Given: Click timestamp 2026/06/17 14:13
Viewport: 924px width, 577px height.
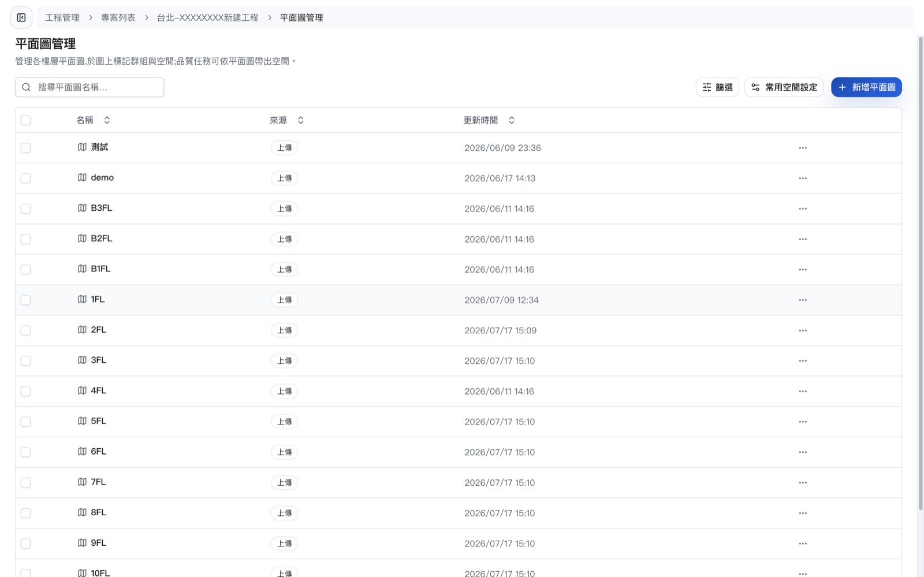Looking at the screenshot, I should 500,178.
